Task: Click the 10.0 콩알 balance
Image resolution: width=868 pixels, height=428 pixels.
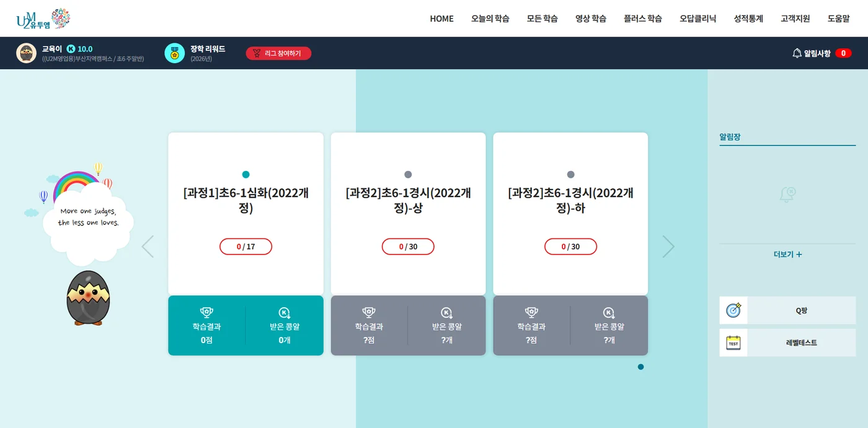Action: pos(85,49)
